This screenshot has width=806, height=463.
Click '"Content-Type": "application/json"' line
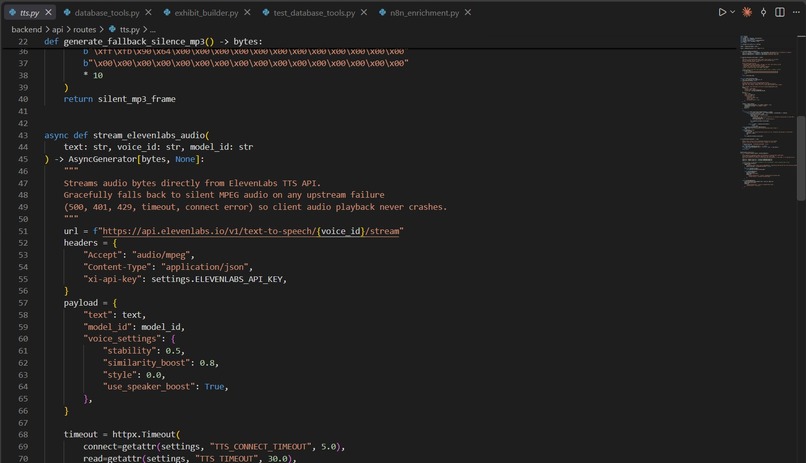[168, 267]
